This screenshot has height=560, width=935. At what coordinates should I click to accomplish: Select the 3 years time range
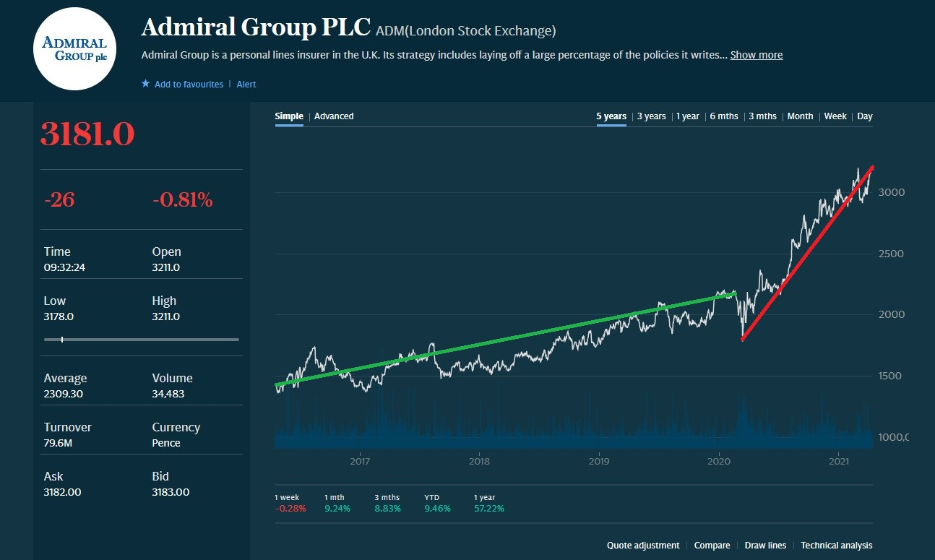[651, 116]
